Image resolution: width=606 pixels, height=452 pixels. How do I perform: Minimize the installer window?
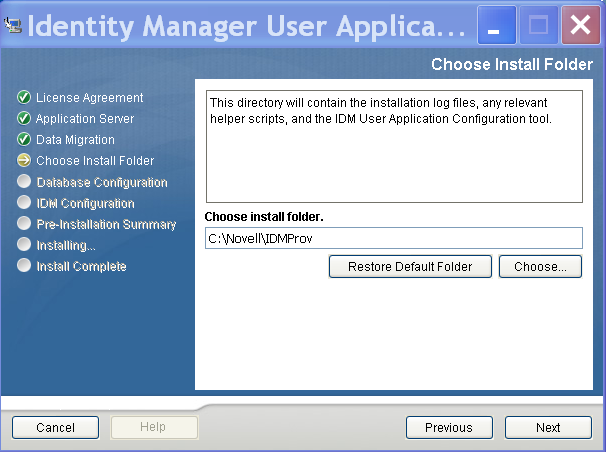click(x=497, y=25)
